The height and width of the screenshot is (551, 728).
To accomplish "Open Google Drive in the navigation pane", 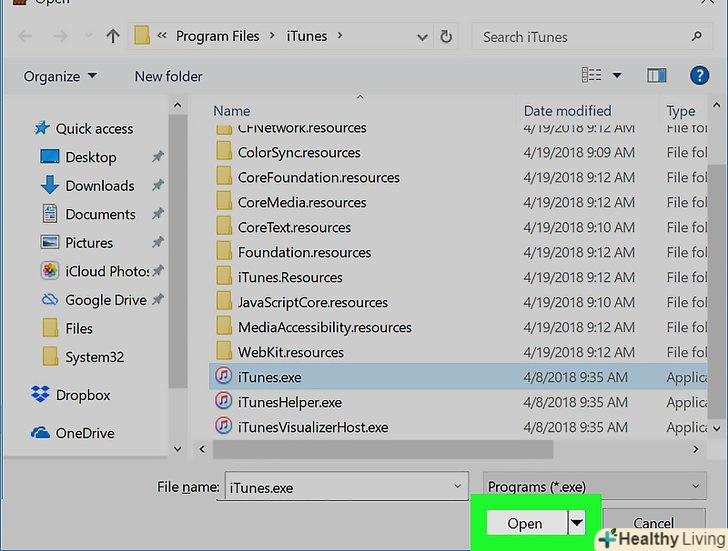I will 106,300.
